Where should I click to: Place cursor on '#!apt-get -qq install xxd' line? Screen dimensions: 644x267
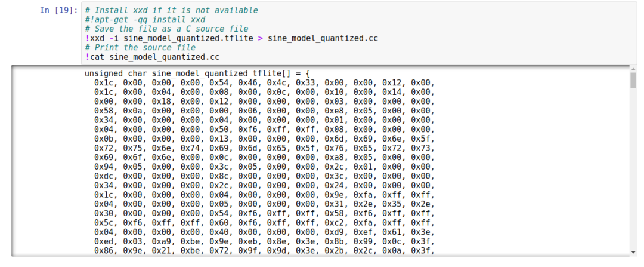[x=143, y=19]
